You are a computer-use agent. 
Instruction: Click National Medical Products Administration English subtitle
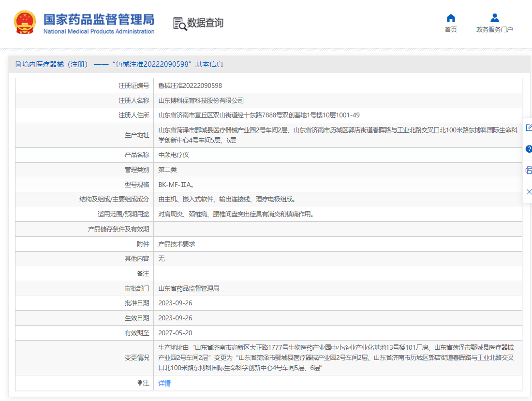99,31
